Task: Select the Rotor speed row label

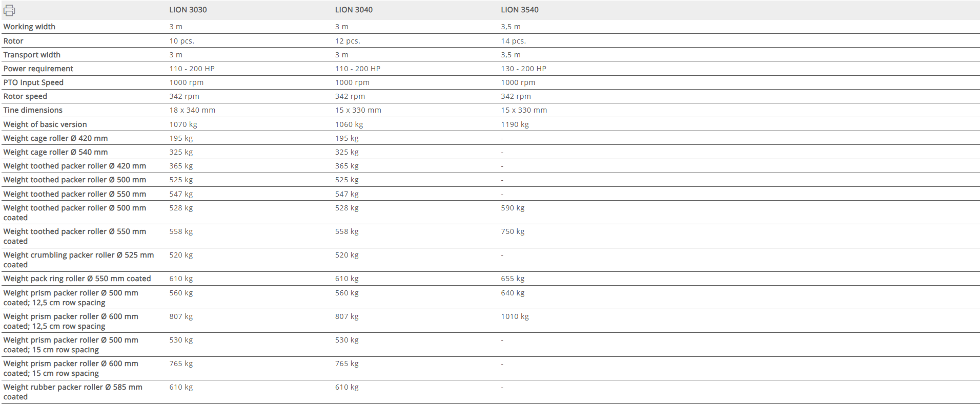Action: click(x=25, y=96)
